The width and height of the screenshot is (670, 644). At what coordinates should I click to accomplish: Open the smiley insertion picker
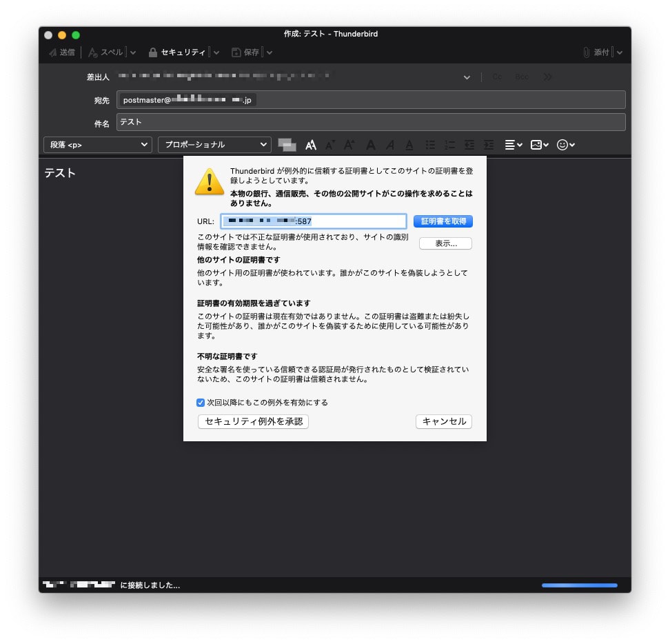[564, 145]
